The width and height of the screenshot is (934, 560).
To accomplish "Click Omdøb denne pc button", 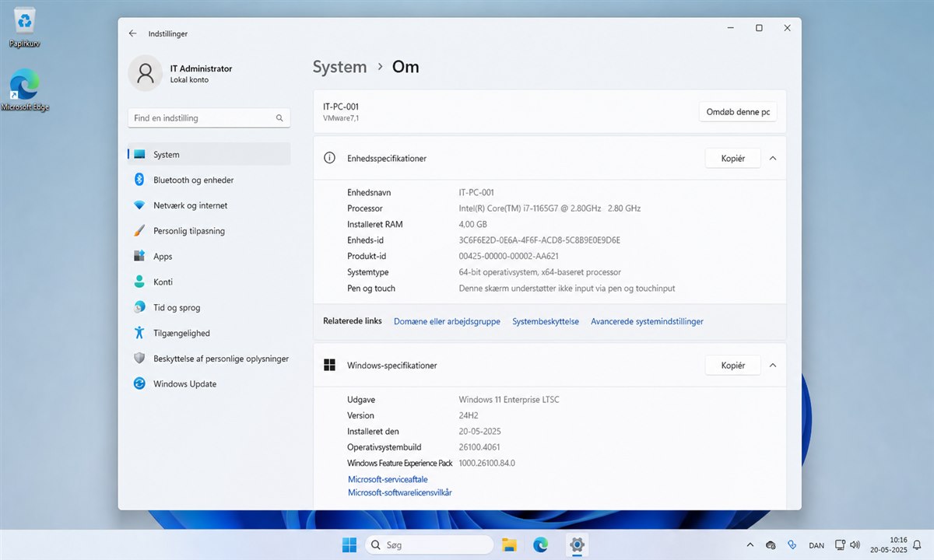I will click(x=738, y=112).
